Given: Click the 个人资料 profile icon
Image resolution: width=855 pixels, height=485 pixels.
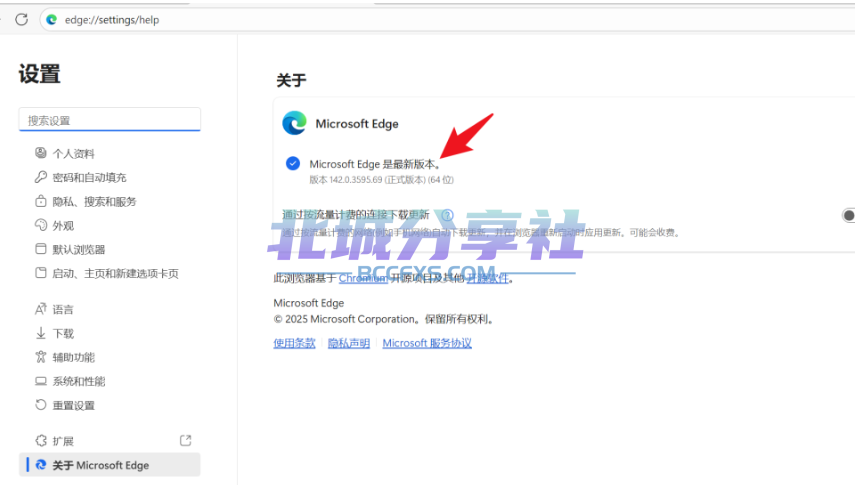Looking at the screenshot, I should coord(40,153).
